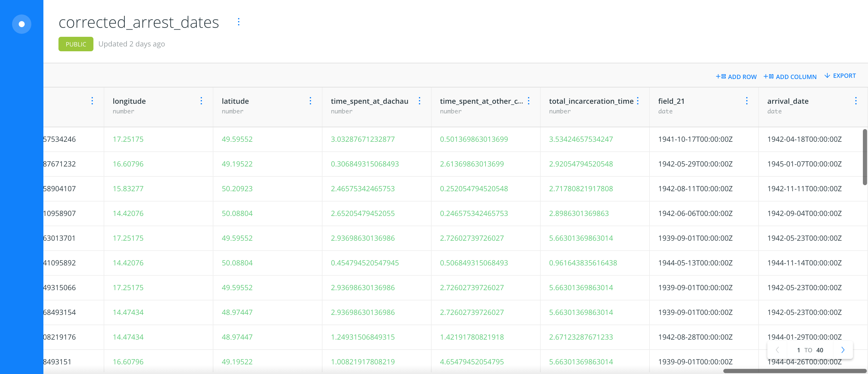Open arrival_date column options menu
Viewport: 868px width, 374px height.
point(856,101)
